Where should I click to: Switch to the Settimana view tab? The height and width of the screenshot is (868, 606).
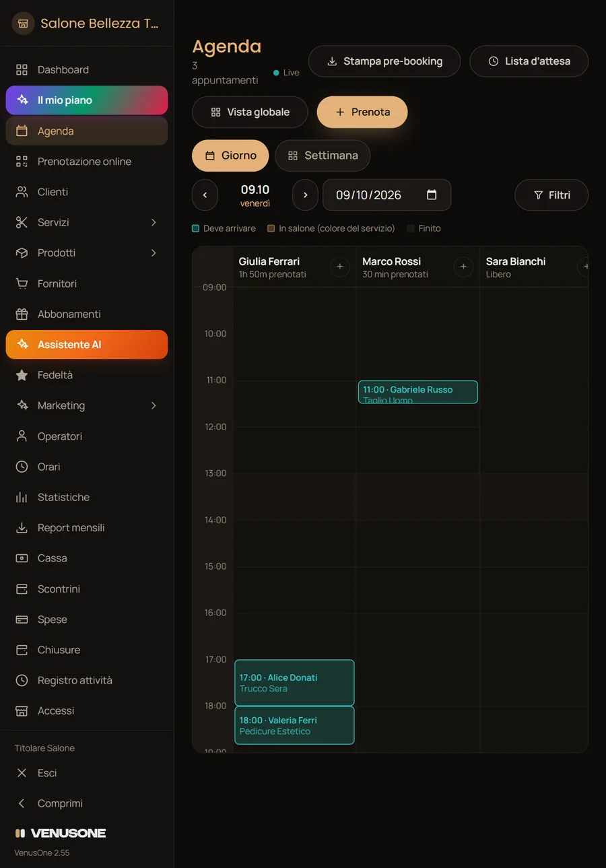pos(323,156)
